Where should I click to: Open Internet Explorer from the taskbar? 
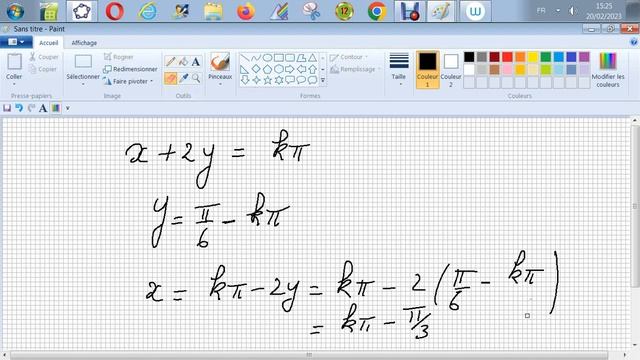(x=147, y=11)
